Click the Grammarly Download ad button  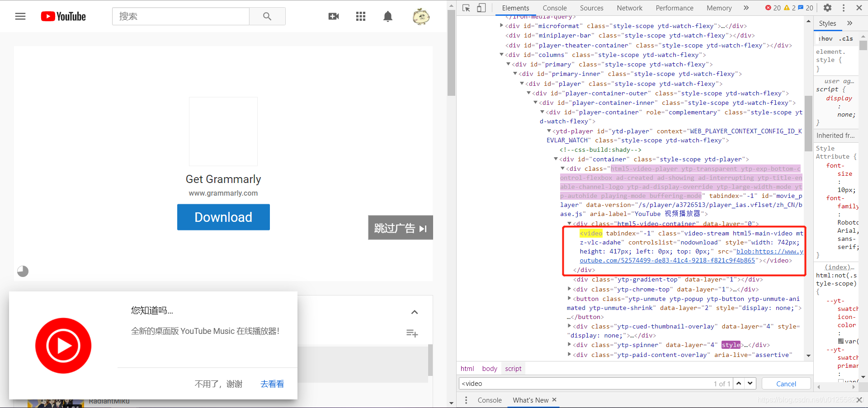click(223, 217)
